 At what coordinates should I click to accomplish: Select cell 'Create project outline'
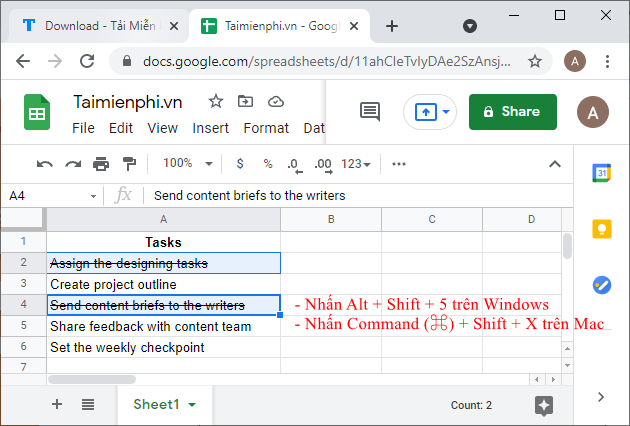pyautogui.click(x=164, y=285)
